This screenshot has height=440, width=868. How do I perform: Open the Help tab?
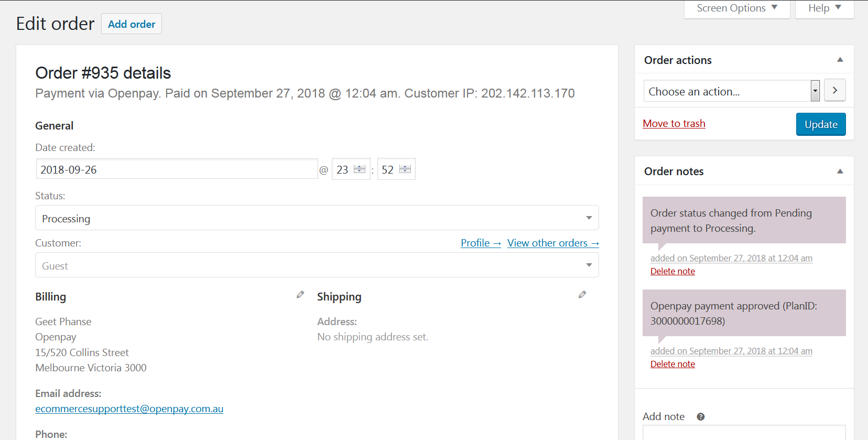(x=824, y=8)
